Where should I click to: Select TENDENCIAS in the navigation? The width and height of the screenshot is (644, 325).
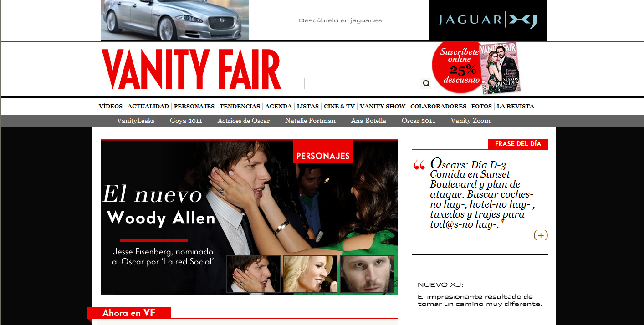tap(240, 106)
